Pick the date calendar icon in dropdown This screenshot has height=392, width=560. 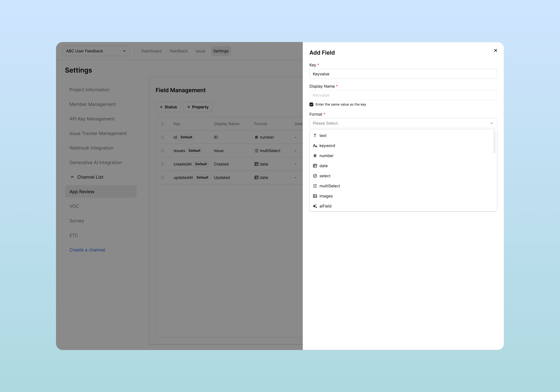tap(315, 166)
